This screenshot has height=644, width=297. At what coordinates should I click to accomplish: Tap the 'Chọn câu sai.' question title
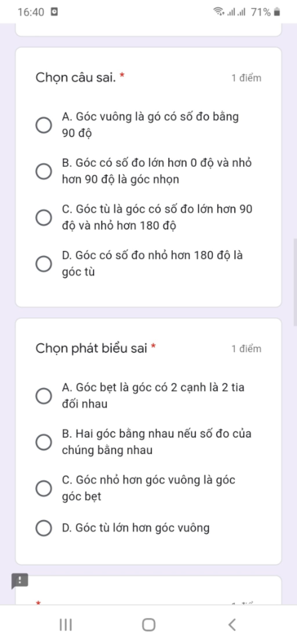pyautogui.click(x=75, y=78)
